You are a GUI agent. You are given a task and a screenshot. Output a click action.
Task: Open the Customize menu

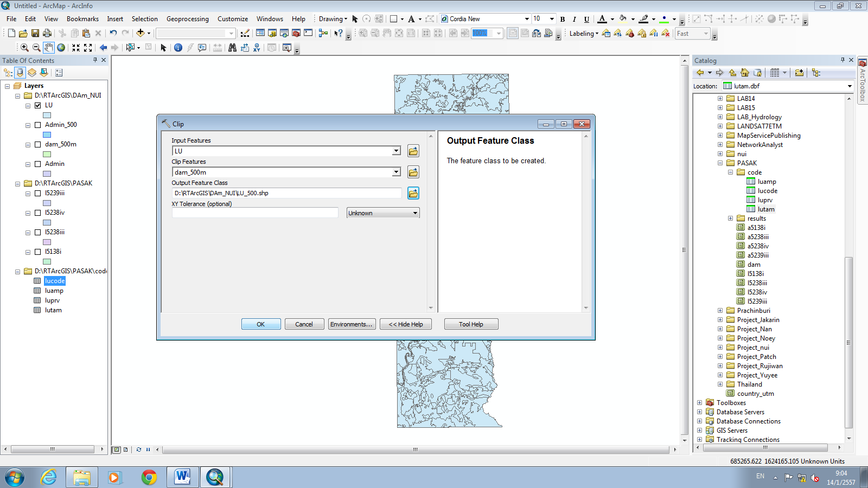232,18
